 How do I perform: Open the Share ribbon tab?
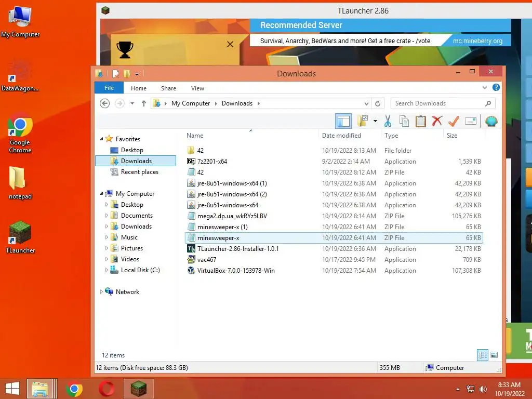(169, 88)
